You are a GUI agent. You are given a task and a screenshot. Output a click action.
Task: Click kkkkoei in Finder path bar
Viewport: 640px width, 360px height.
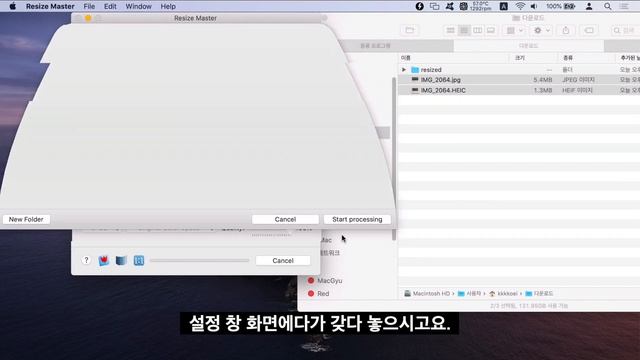tap(503, 293)
